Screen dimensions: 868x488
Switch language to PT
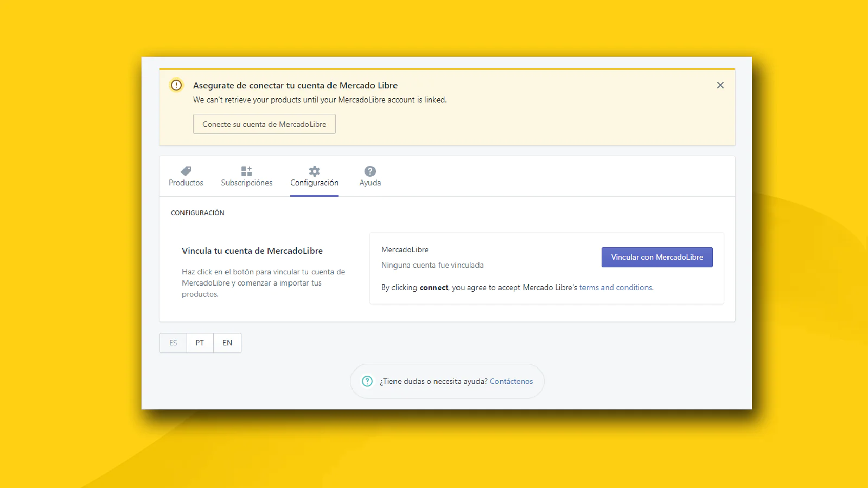coord(200,343)
